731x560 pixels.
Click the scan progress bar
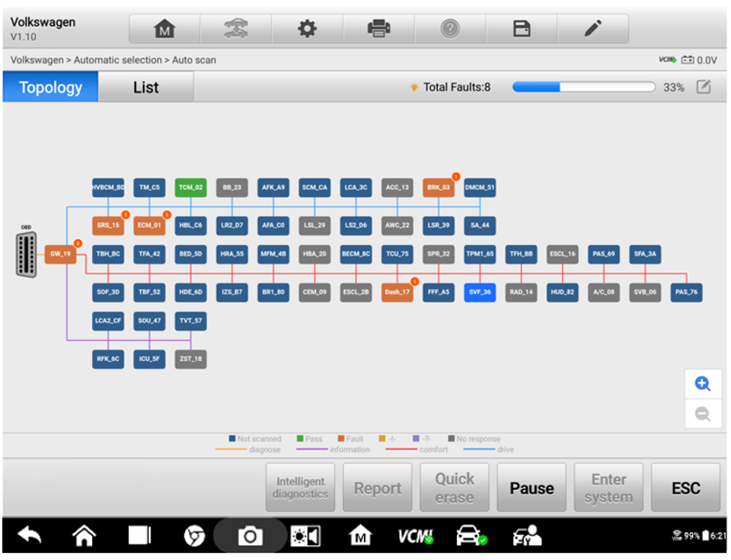[x=583, y=87]
